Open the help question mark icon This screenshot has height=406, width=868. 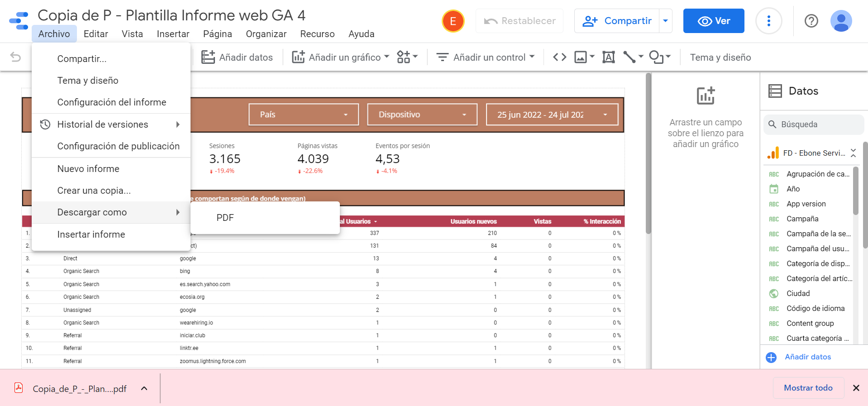(811, 21)
